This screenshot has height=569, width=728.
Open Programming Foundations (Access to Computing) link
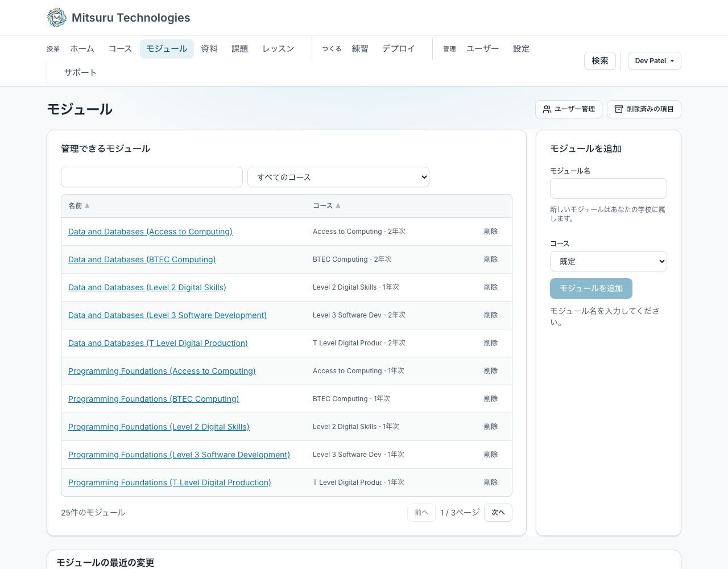[162, 371]
